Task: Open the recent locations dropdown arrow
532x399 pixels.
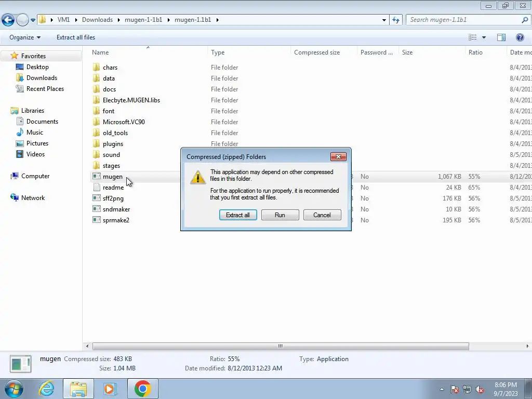Action: click(x=33, y=20)
